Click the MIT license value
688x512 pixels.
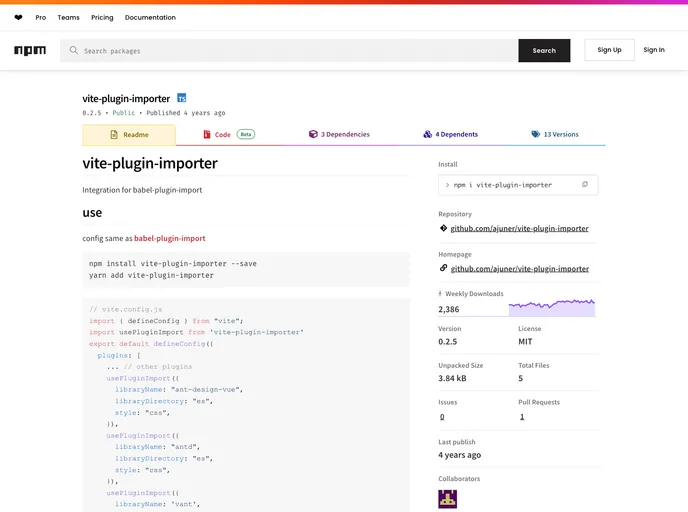pos(525,341)
